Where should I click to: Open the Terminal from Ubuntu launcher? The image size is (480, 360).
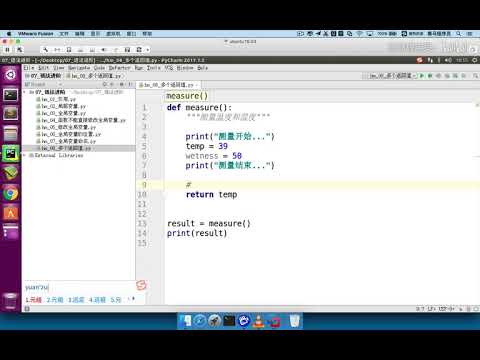(x=10, y=95)
